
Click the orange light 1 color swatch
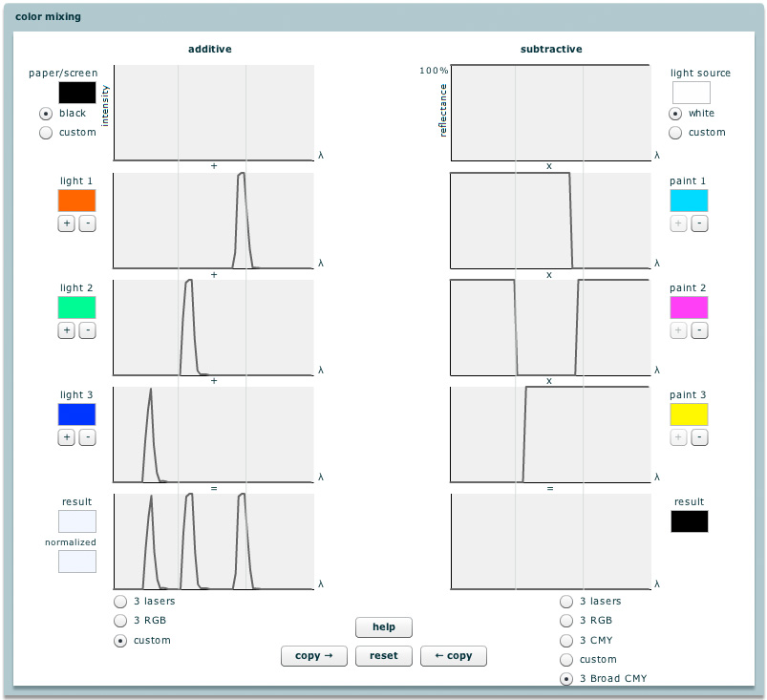click(x=76, y=201)
